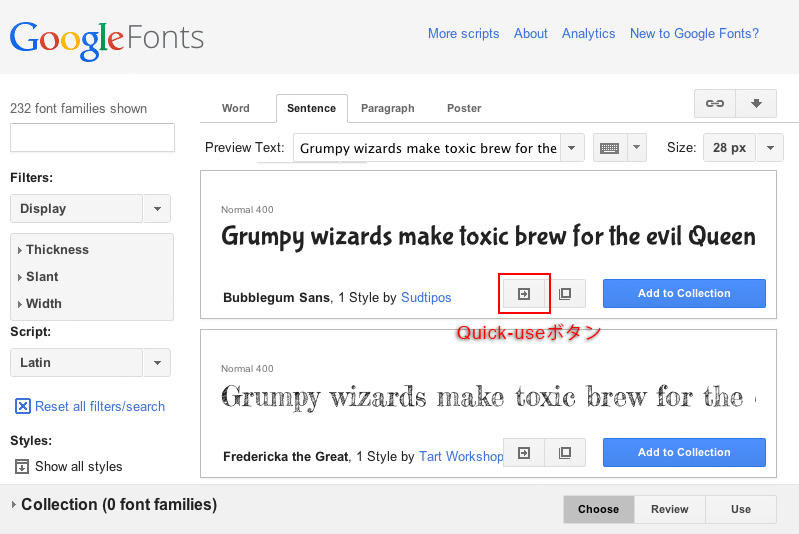The height and width of the screenshot is (534, 799).
Task: Select the Choose step tab
Action: click(599, 509)
